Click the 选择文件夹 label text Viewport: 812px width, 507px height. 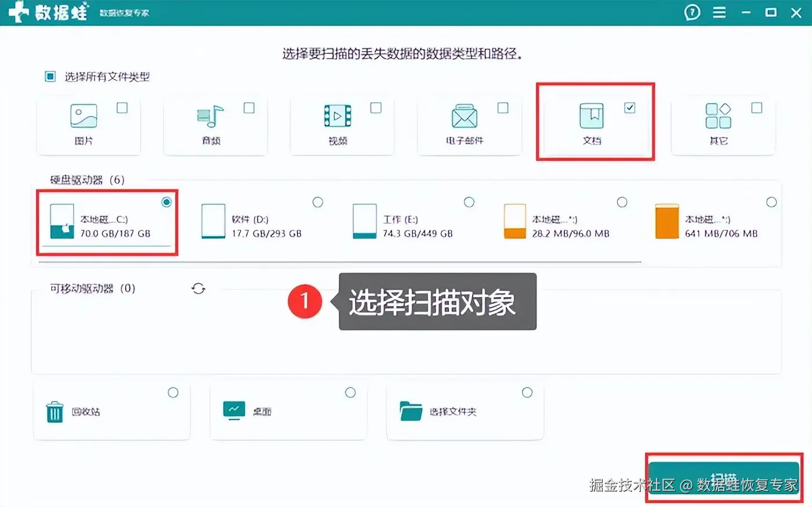coord(453,412)
